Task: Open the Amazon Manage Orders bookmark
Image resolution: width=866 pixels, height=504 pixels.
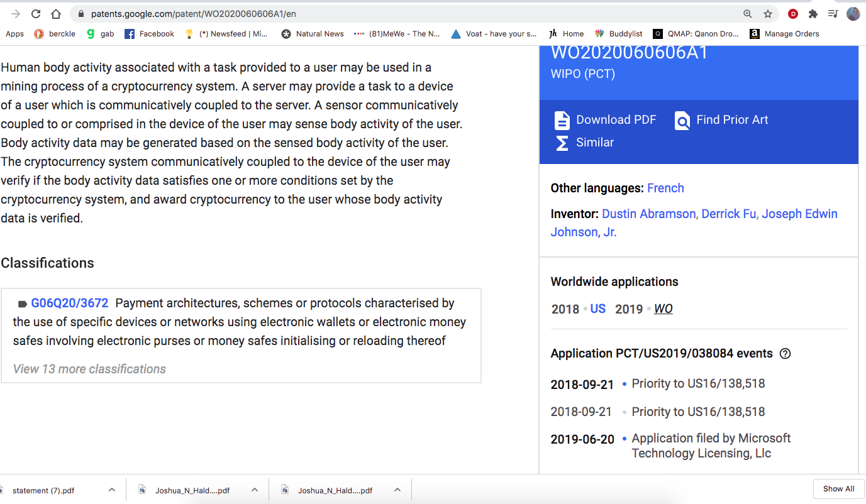Action: click(x=785, y=34)
